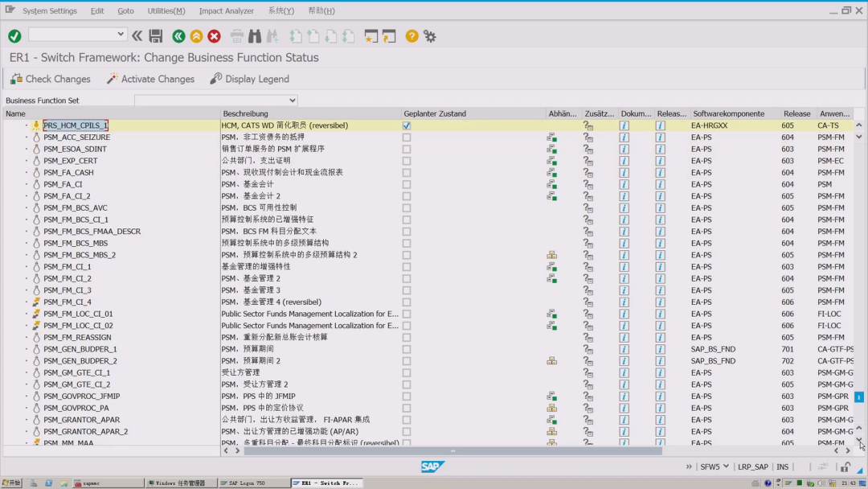Viewport: 868px width, 489px height.
Task: Click the horizontal scrollbar thumb under the table
Action: click(452, 450)
